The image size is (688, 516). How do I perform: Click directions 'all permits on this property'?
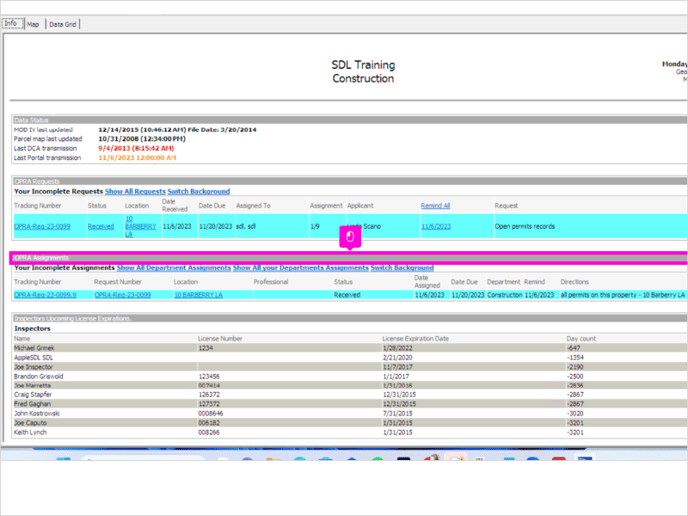point(623,295)
